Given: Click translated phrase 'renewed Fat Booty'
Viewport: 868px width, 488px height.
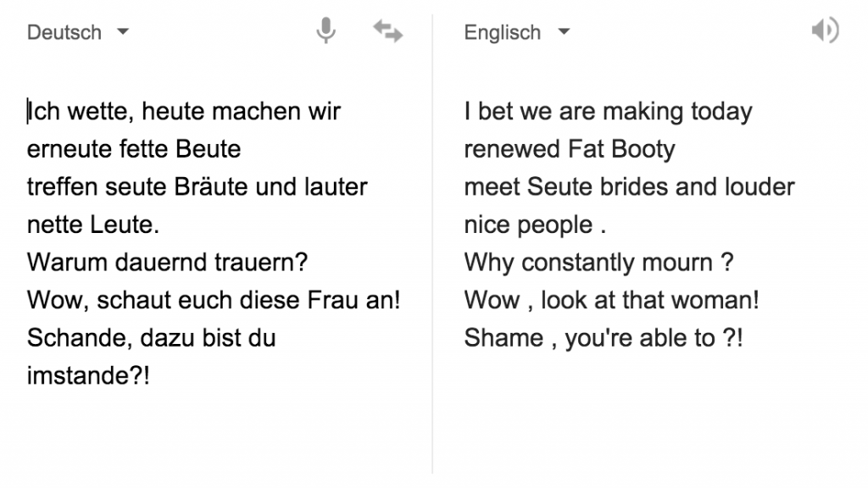Looking at the screenshot, I should [570, 150].
